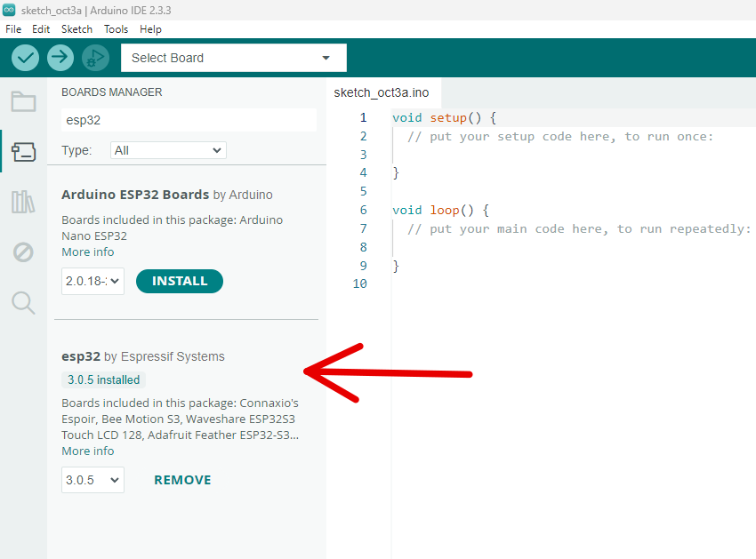This screenshot has height=559, width=756.
Task: Open the Type filter dropdown
Action: pyautogui.click(x=168, y=150)
